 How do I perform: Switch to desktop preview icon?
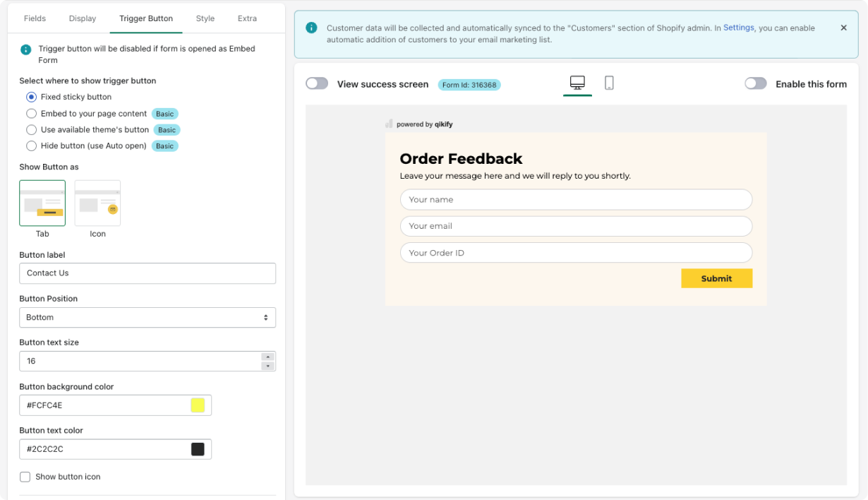pyautogui.click(x=577, y=83)
